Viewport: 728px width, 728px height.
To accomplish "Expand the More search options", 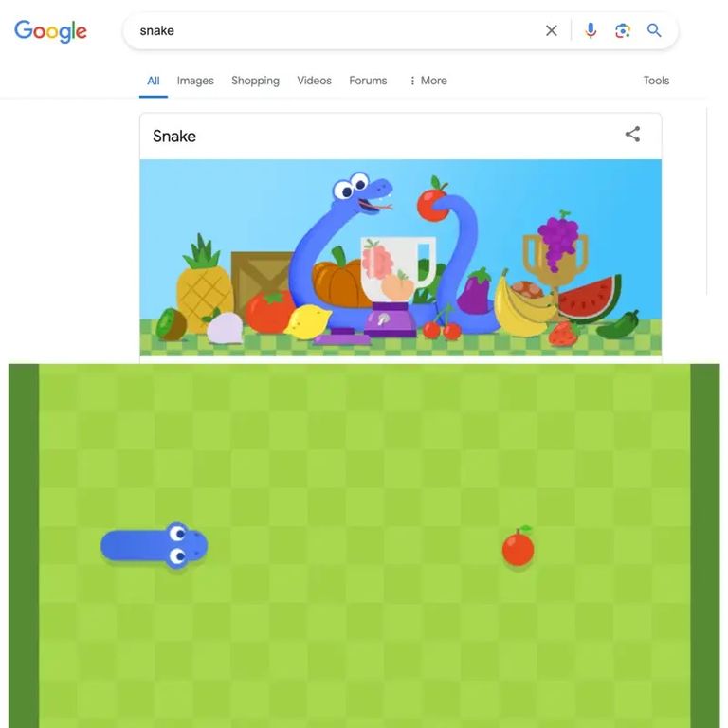I will click(x=428, y=81).
